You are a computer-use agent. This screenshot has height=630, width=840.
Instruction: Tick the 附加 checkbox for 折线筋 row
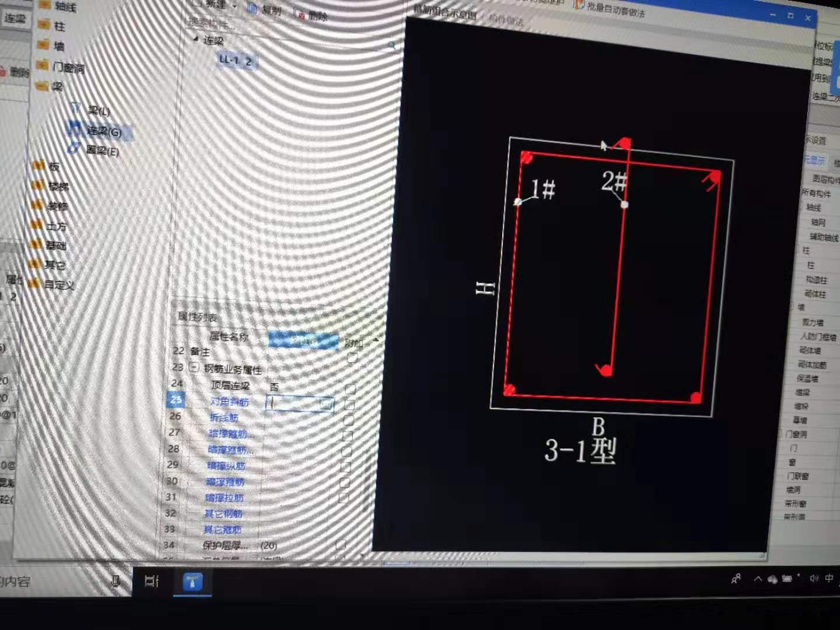click(x=348, y=420)
